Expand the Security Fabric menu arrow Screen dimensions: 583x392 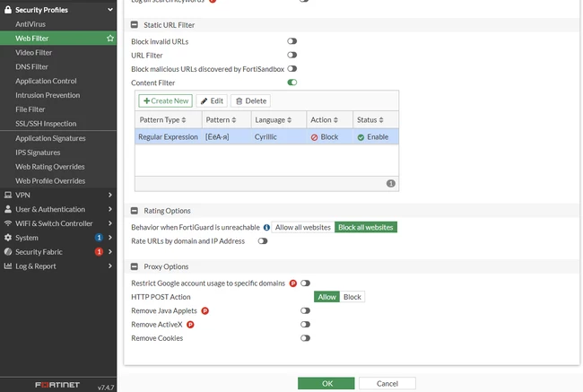click(110, 252)
